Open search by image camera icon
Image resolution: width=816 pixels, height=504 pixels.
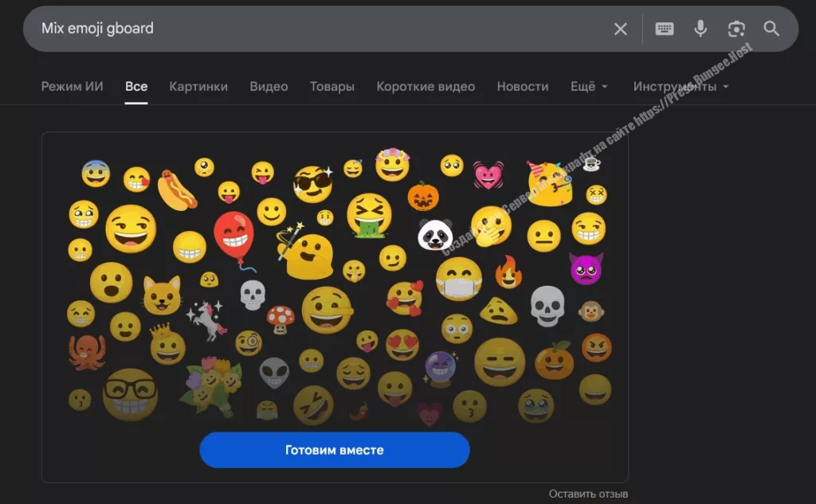[x=736, y=29]
